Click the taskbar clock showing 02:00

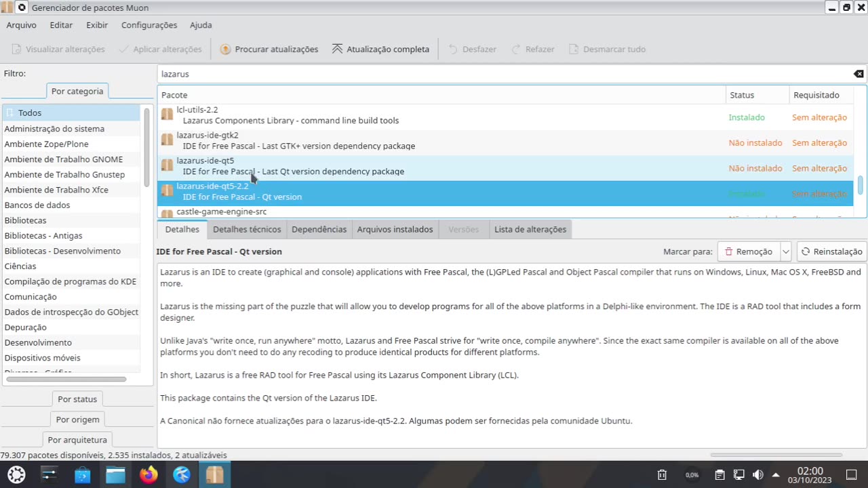pos(810,474)
